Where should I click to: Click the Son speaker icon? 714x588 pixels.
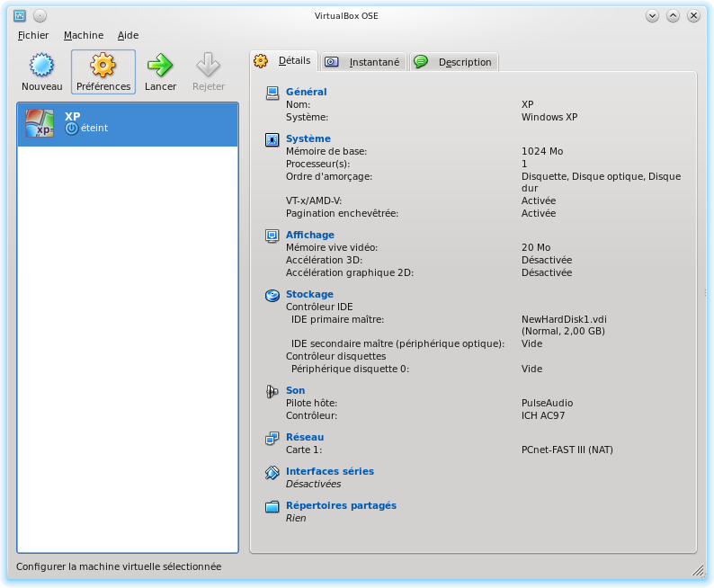[x=272, y=391]
